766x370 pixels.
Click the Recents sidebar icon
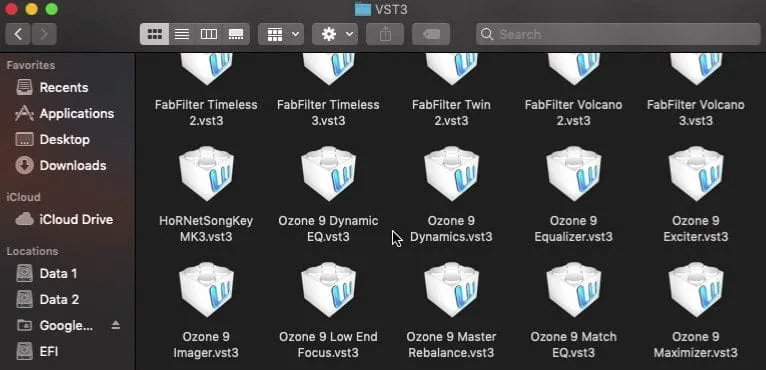click(24, 87)
